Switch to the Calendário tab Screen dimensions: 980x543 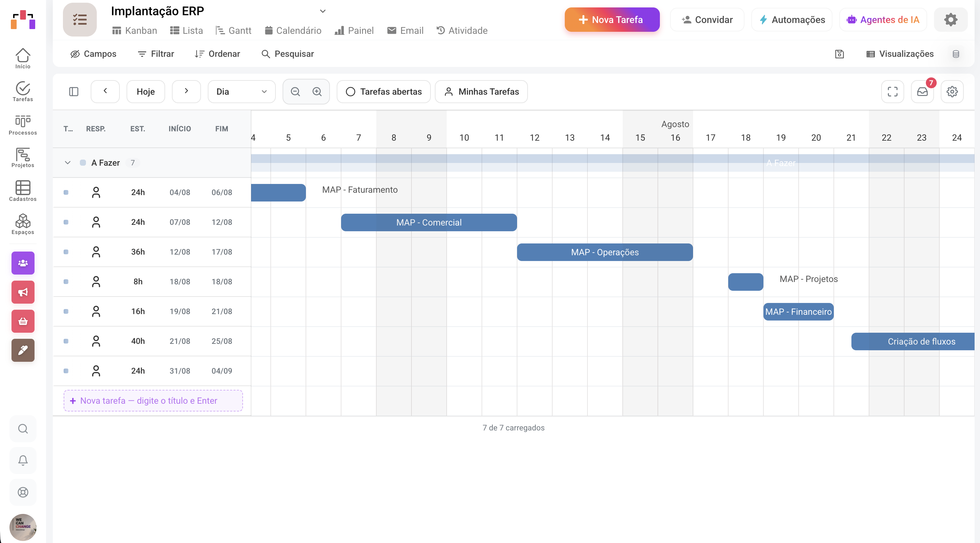coord(293,30)
